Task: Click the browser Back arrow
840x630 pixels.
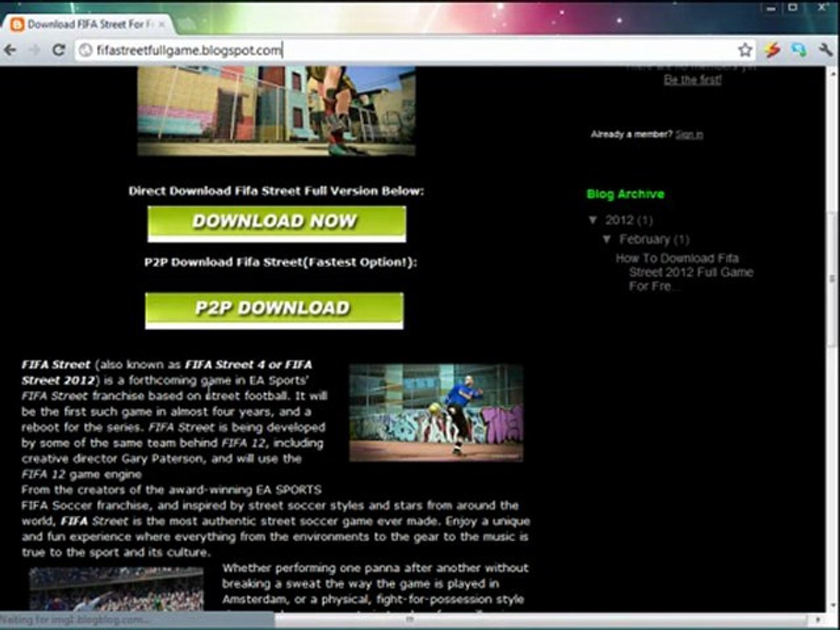Action: (10, 50)
